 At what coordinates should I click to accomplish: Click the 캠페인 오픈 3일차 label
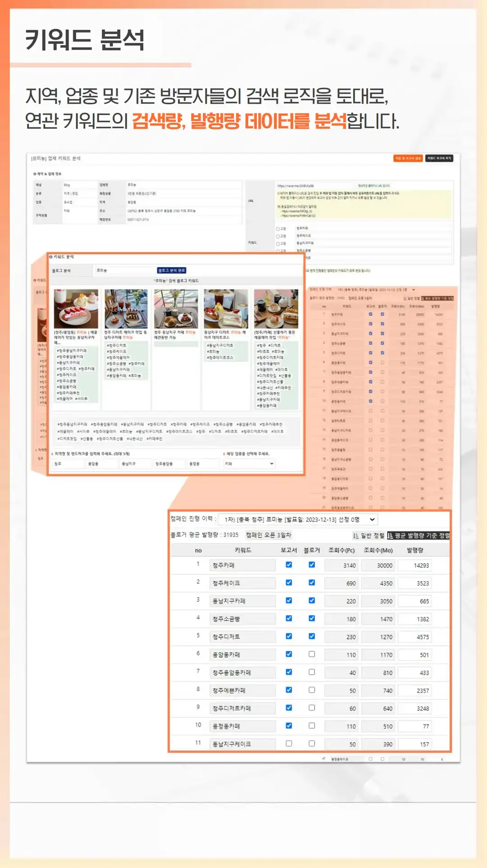268,535
